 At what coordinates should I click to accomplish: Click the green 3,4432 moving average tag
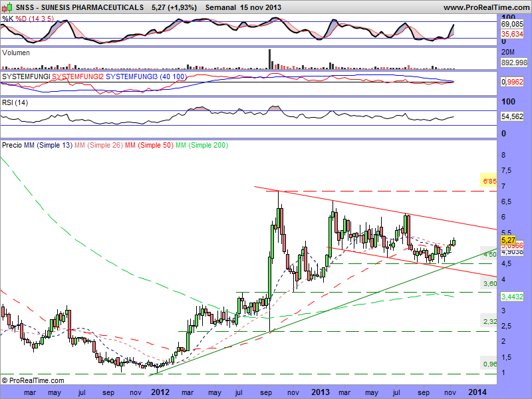click(x=512, y=297)
